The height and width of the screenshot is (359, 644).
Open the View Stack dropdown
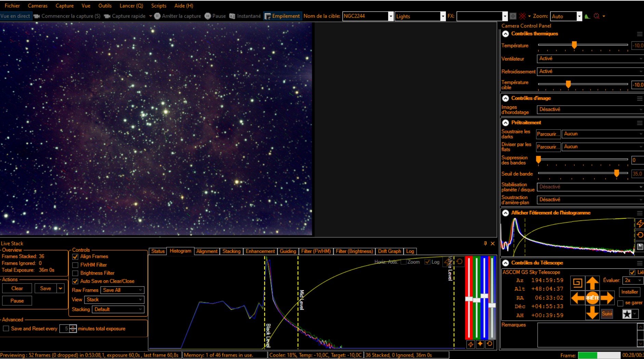pyautogui.click(x=114, y=300)
